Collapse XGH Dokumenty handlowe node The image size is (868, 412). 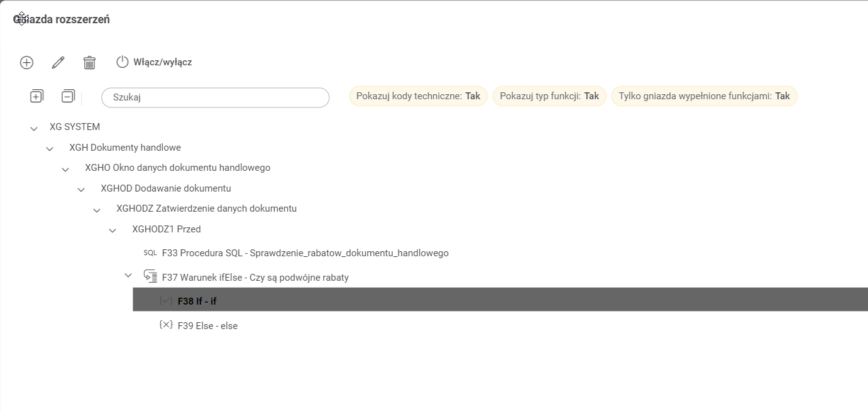point(50,149)
